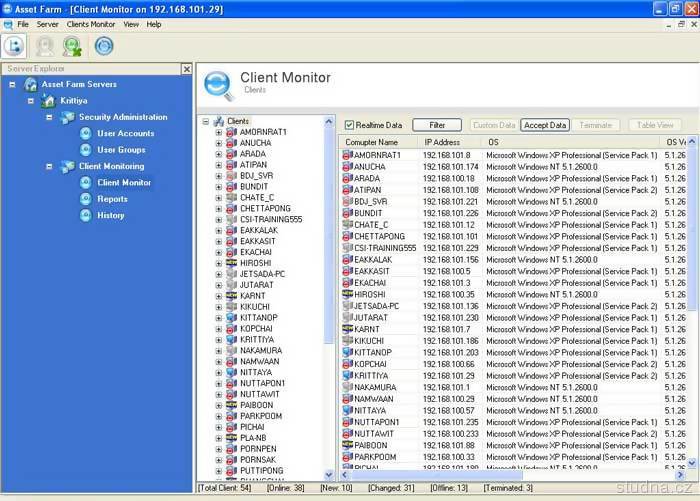700x501 pixels.
Task: Click NAKAMURA row icon in table
Action: point(347,388)
